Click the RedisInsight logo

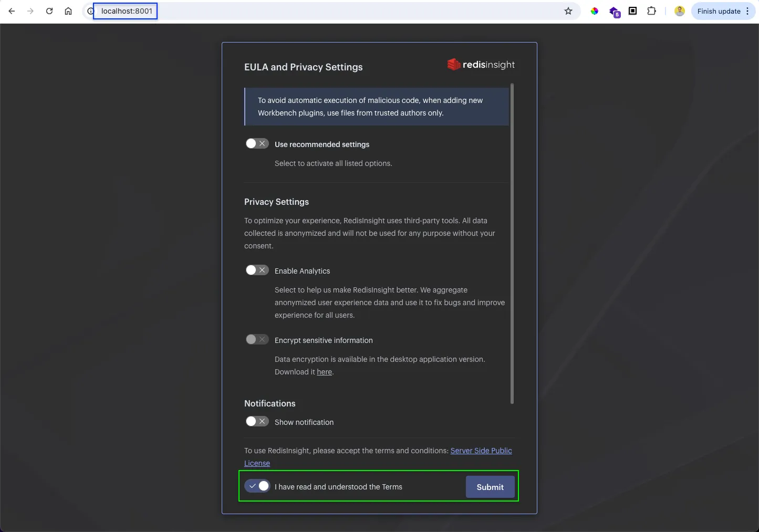(x=481, y=65)
